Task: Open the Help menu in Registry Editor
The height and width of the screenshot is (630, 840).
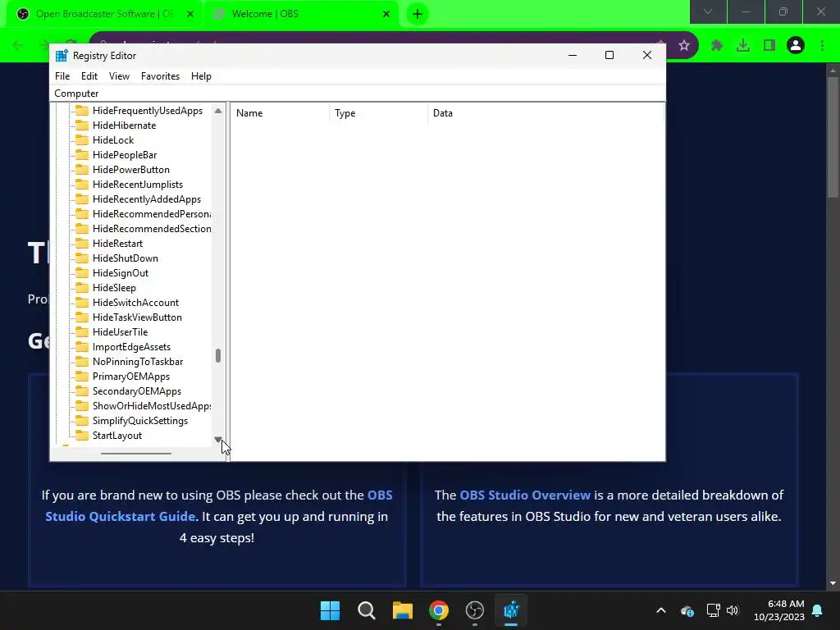Action: point(201,76)
